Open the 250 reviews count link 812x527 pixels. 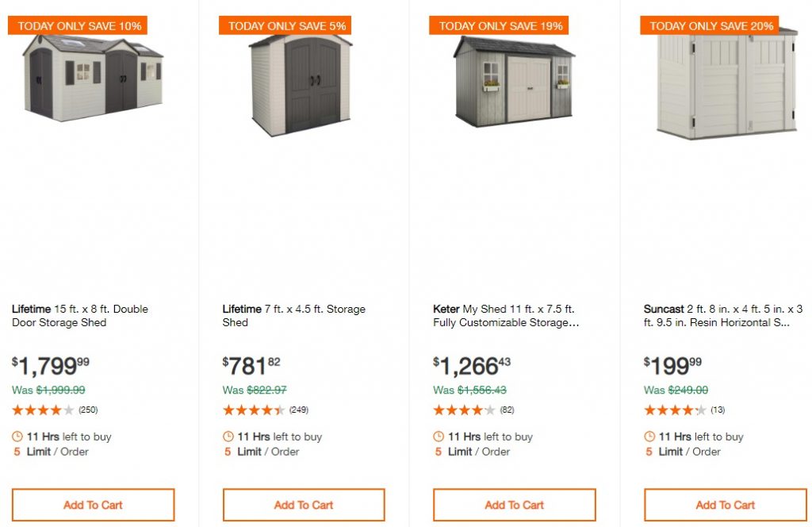88,410
